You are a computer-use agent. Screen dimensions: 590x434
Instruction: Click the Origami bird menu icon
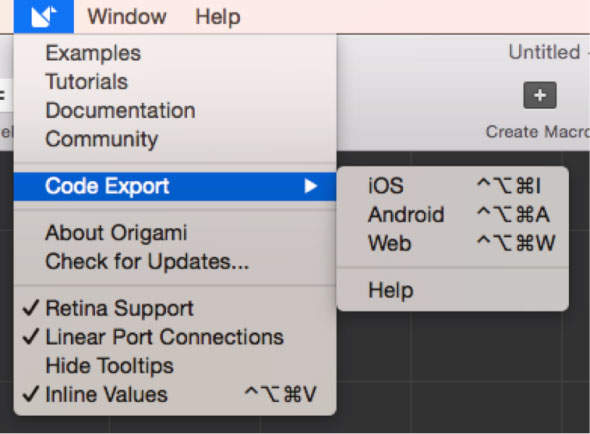[44, 17]
